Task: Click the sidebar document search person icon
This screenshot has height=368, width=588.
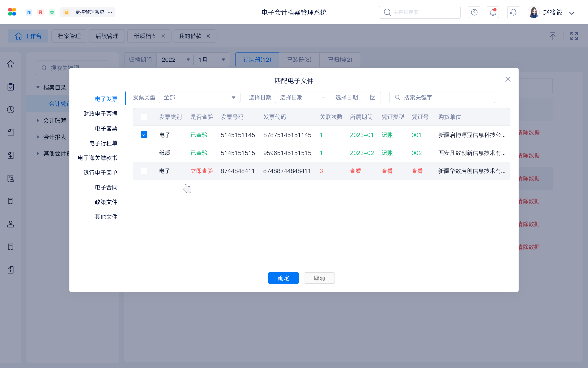Action: coord(10,178)
